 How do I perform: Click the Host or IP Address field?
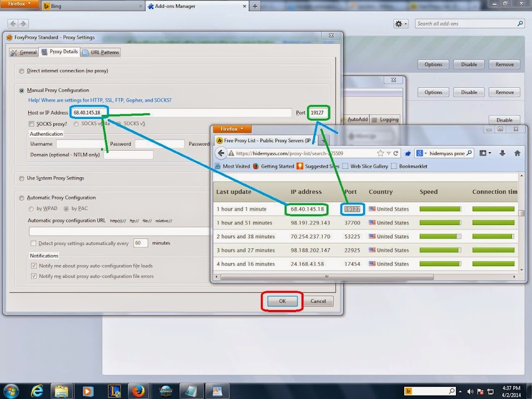(x=181, y=113)
